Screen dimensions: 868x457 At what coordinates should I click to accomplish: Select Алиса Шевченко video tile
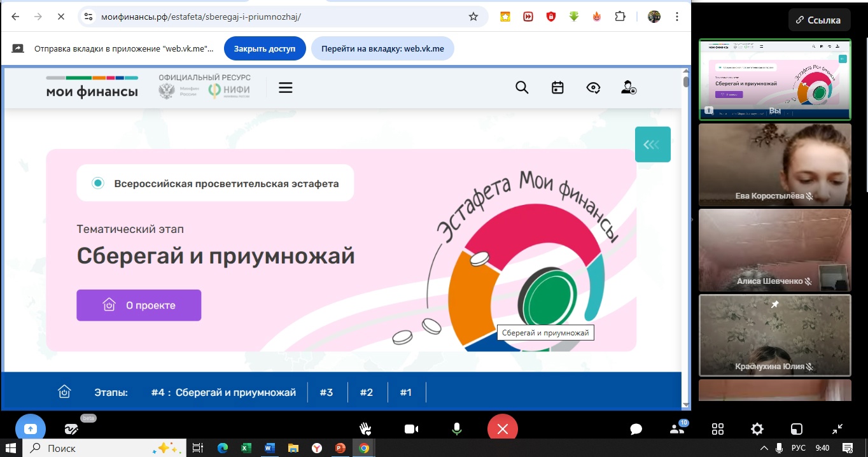click(774, 250)
